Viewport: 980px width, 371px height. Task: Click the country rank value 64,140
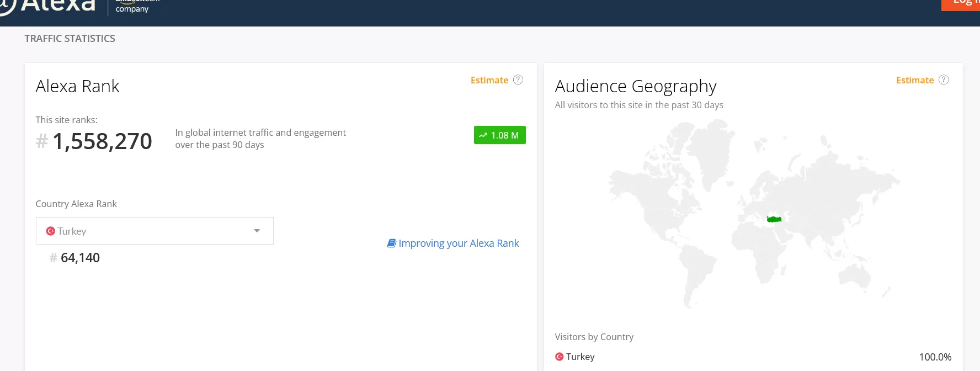80,258
